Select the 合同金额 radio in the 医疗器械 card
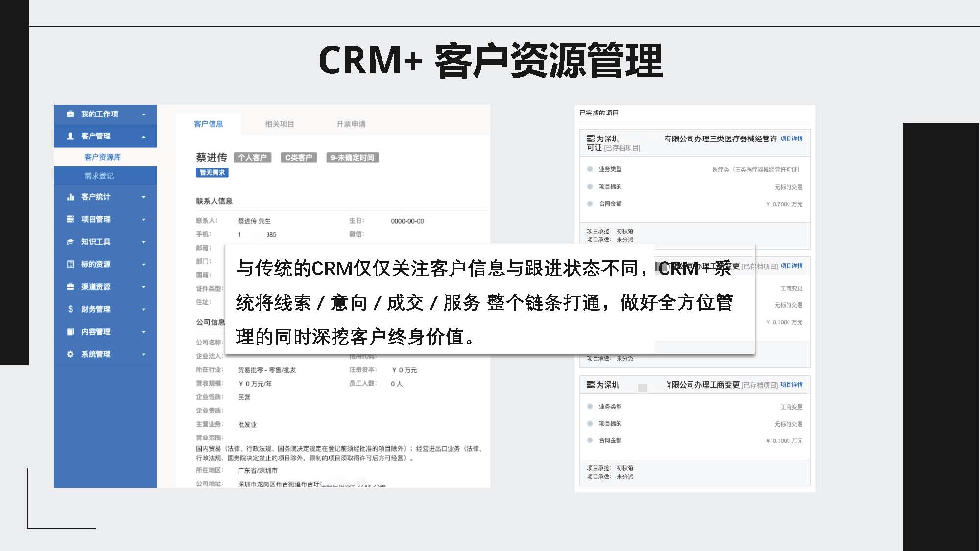Viewport: 980px width, 551px height. pyautogui.click(x=590, y=204)
